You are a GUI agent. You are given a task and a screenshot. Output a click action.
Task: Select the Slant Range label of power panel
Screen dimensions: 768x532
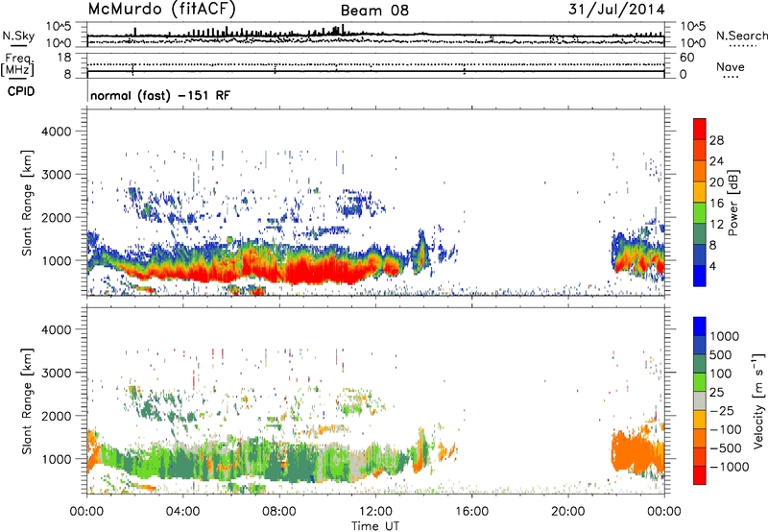27,203
